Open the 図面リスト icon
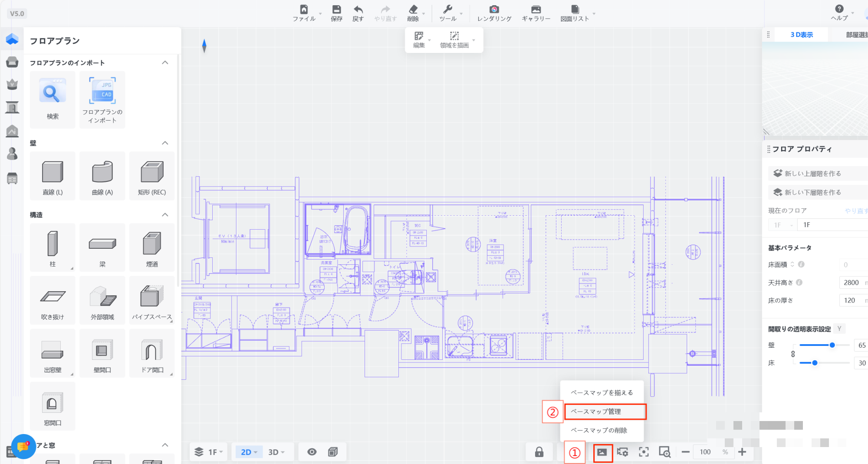 pos(575,10)
